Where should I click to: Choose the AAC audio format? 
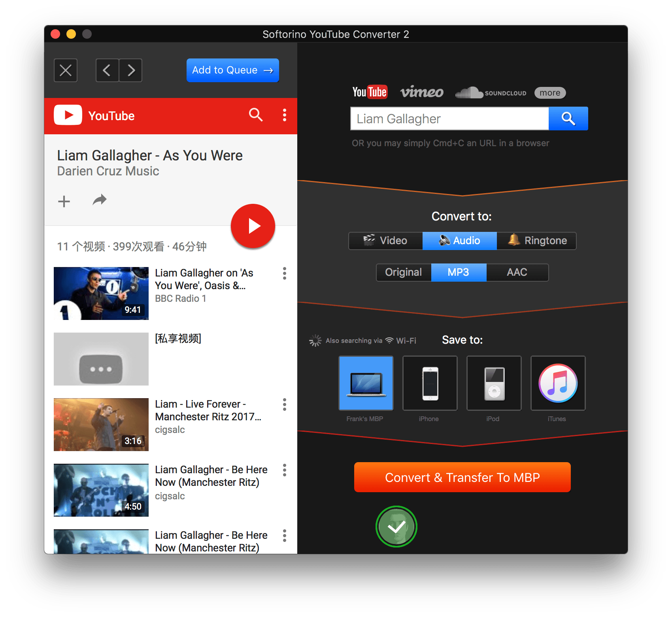[x=517, y=272]
